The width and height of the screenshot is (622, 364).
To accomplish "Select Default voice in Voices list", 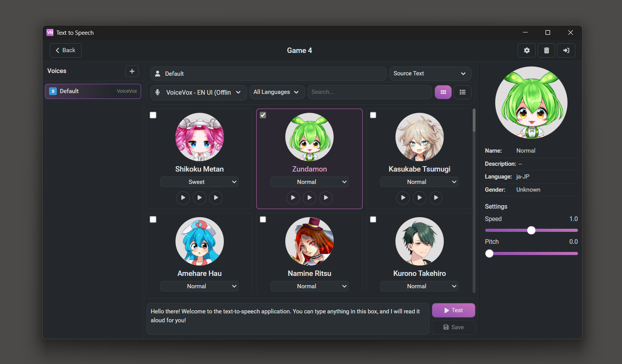I will click(93, 91).
